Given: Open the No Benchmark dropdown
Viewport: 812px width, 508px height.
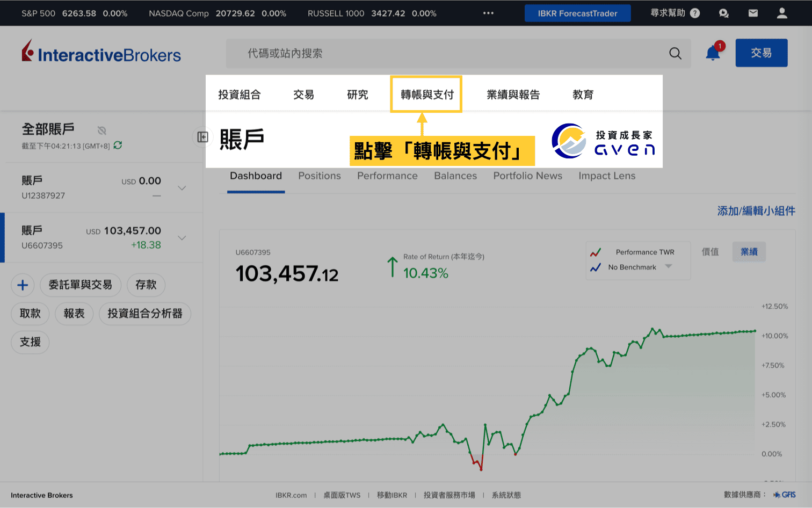Looking at the screenshot, I should click(x=639, y=267).
